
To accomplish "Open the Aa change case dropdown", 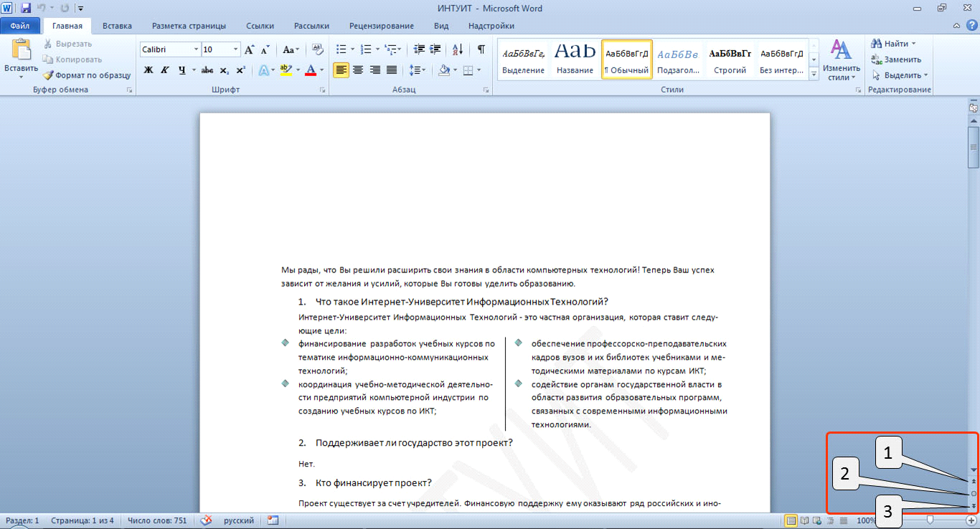I will [291, 49].
